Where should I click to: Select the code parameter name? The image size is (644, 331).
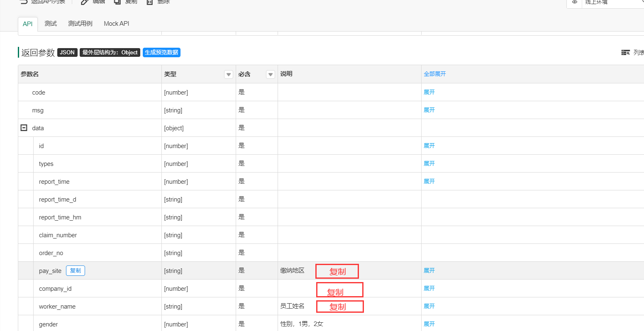[x=39, y=92]
